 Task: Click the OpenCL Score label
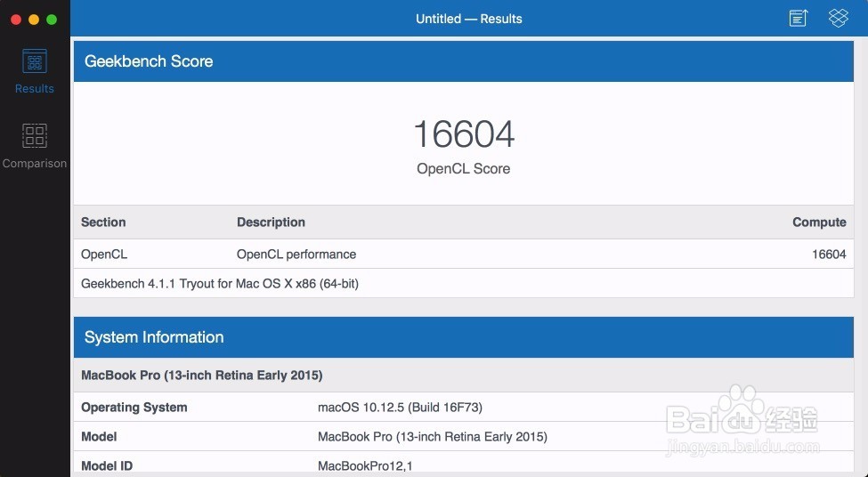pyautogui.click(x=463, y=169)
